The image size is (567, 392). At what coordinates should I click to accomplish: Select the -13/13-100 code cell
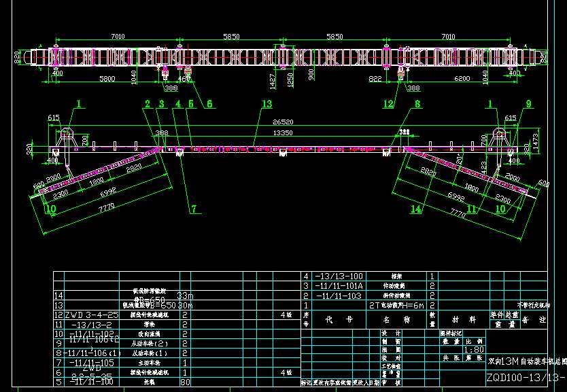pyautogui.click(x=339, y=277)
